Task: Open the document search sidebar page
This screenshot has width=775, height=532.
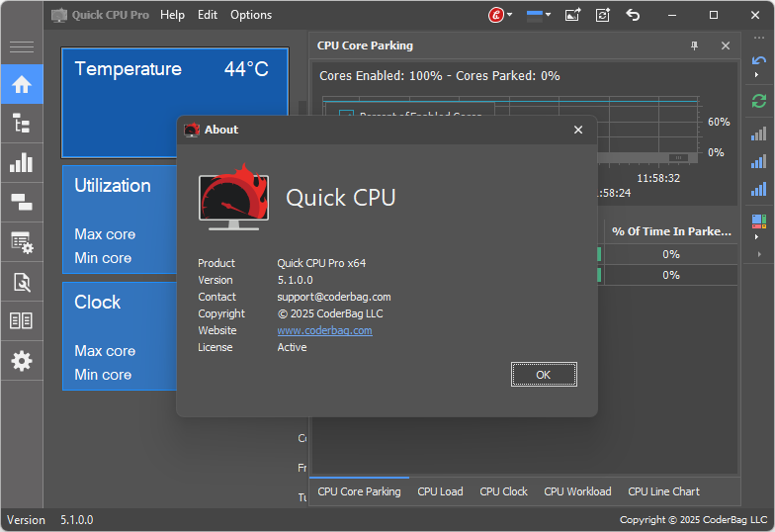Action: pyautogui.click(x=22, y=282)
